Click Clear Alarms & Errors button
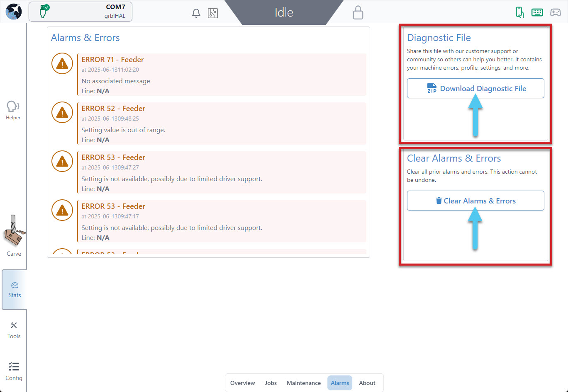This screenshot has height=392, width=568. click(475, 201)
